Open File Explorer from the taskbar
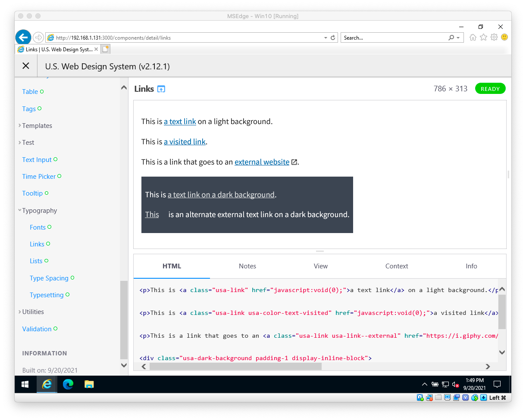The width and height of the screenshot is (526, 420). (x=89, y=384)
